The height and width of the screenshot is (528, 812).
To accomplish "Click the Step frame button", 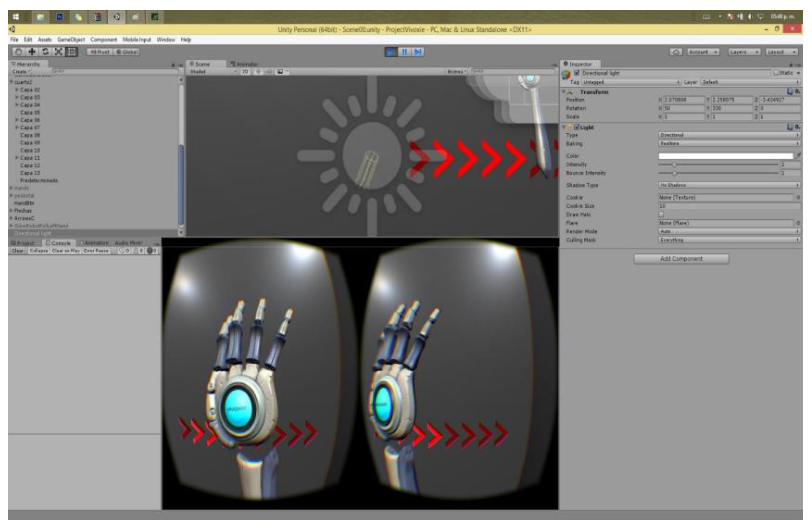I will (x=418, y=52).
